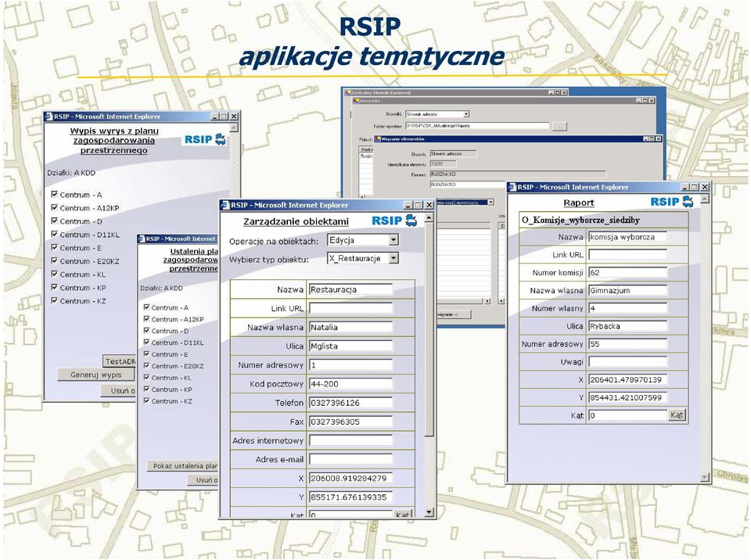Click the scrollbar thumb in Zarządzanie obiektami window
The height and width of the screenshot is (560, 751).
point(429,331)
